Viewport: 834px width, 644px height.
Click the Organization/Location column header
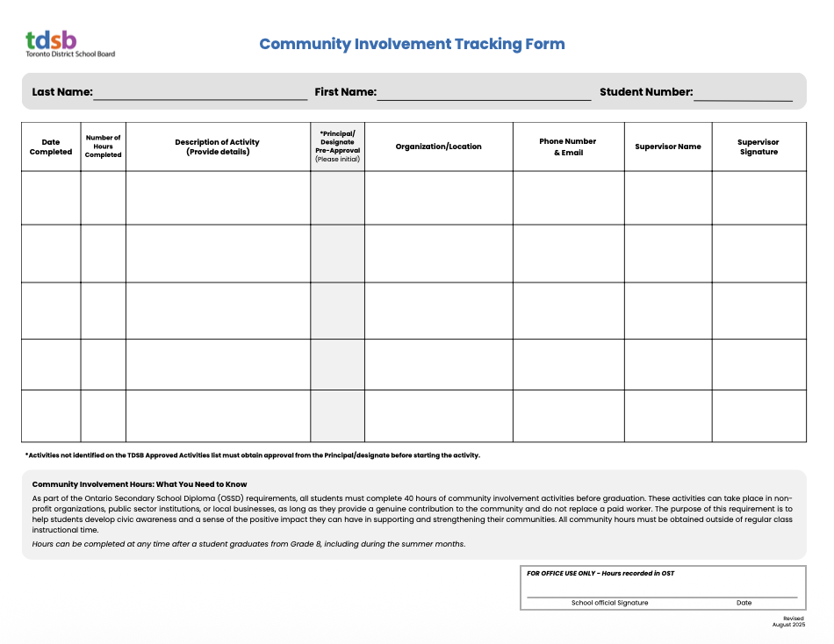tap(439, 147)
